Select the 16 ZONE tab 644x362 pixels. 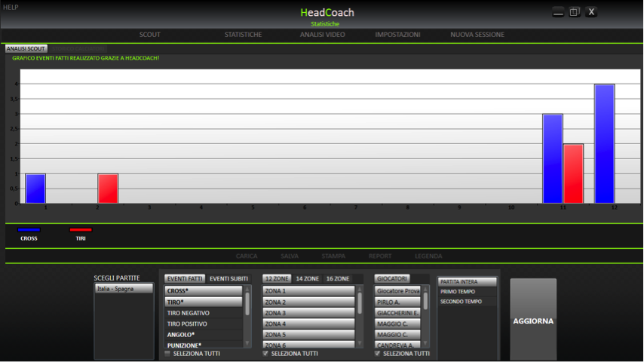[338, 278]
